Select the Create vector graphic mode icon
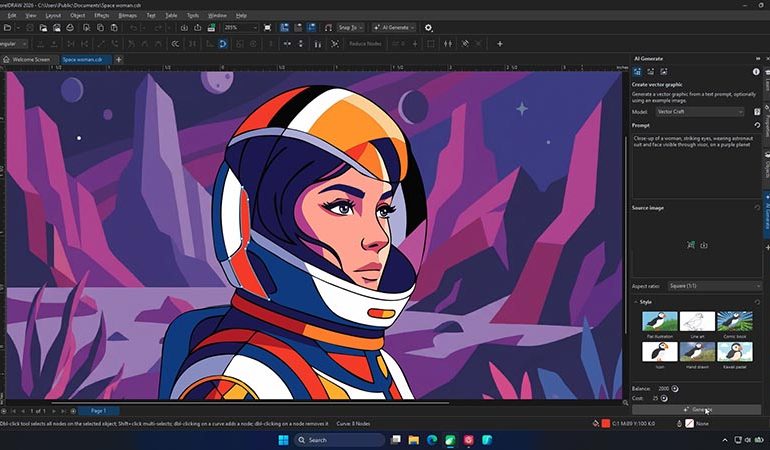 637,72
